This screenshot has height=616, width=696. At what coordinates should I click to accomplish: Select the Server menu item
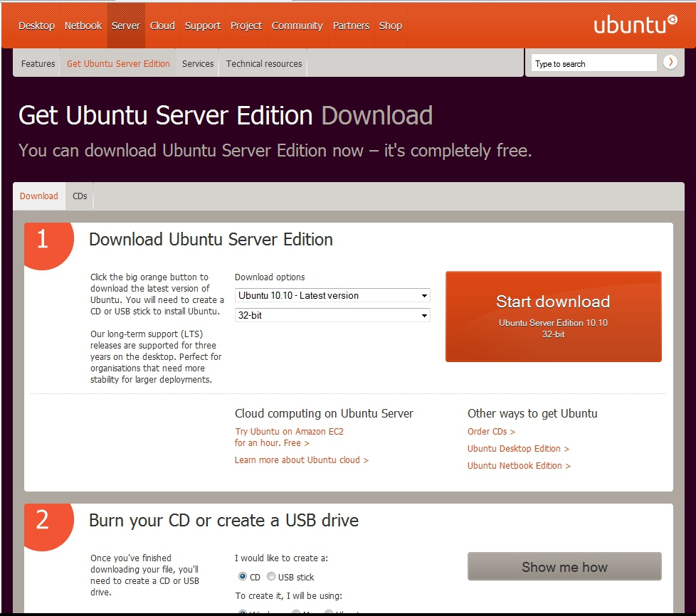pyautogui.click(x=126, y=26)
